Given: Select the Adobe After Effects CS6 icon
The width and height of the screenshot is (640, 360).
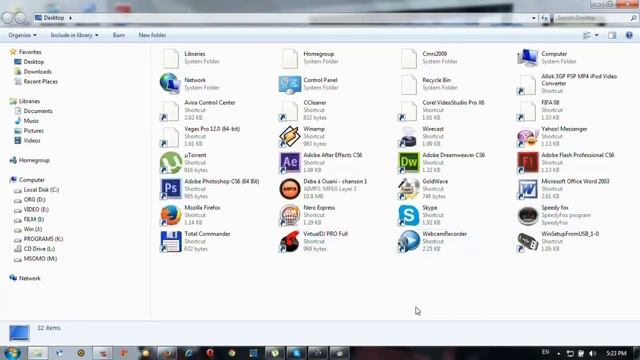Looking at the screenshot, I should (x=289, y=162).
